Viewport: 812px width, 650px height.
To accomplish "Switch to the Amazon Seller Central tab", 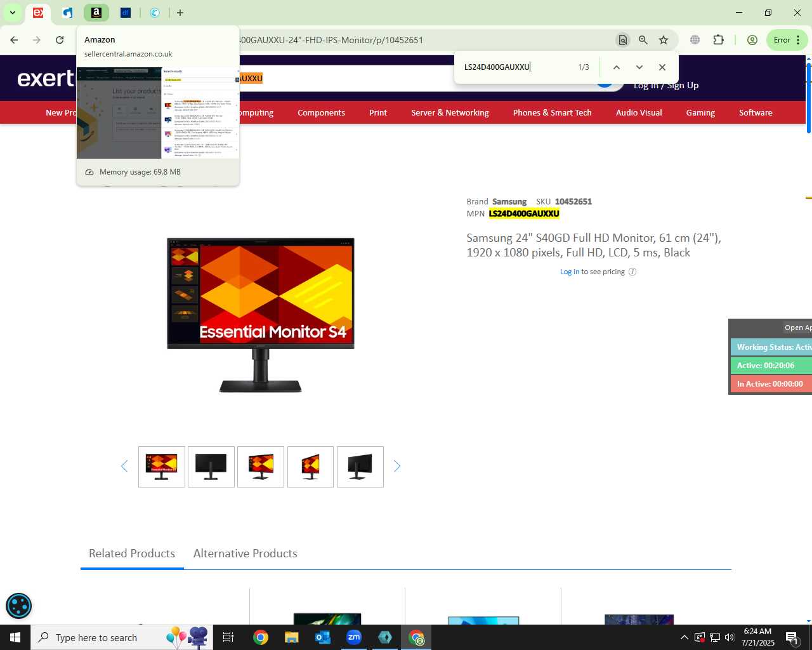I will tap(96, 13).
